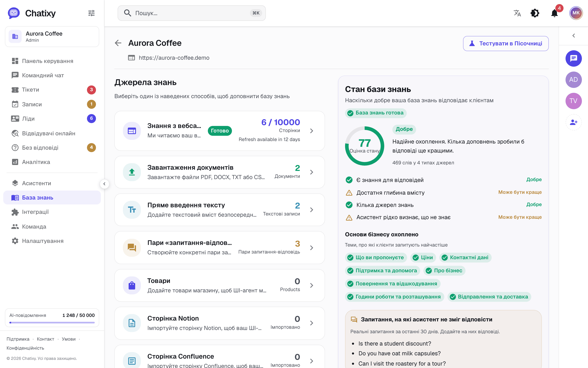Image resolution: width=588 pixels, height=368 pixels.
Task: Click the Товари shopping bag icon
Action: pos(132,285)
